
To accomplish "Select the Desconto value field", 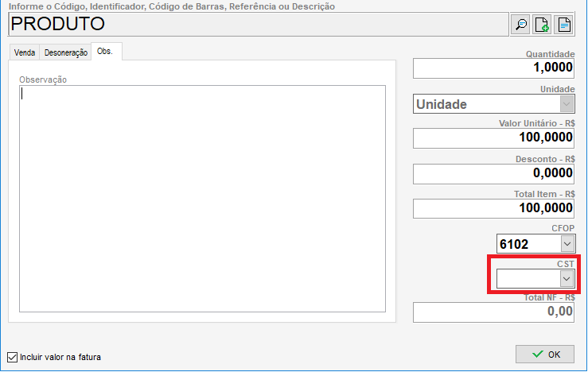I will click(x=493, y=173).
